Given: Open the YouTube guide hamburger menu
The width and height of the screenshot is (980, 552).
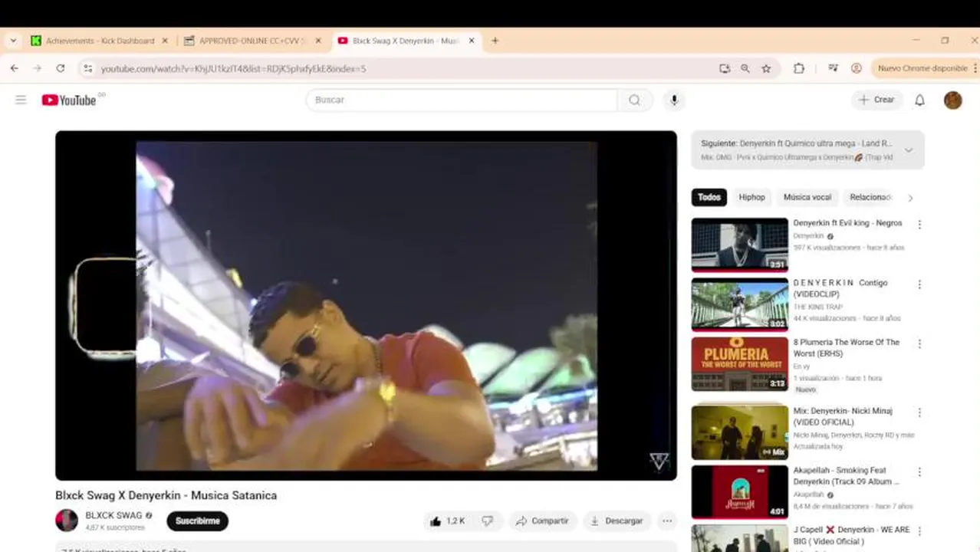Looking at the screenshot, I should pos(21,100).
